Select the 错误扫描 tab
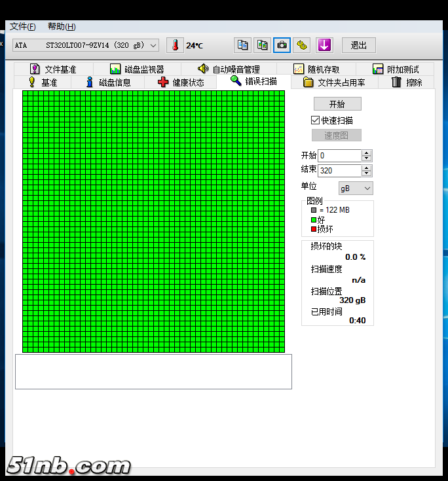 [253, 81]
